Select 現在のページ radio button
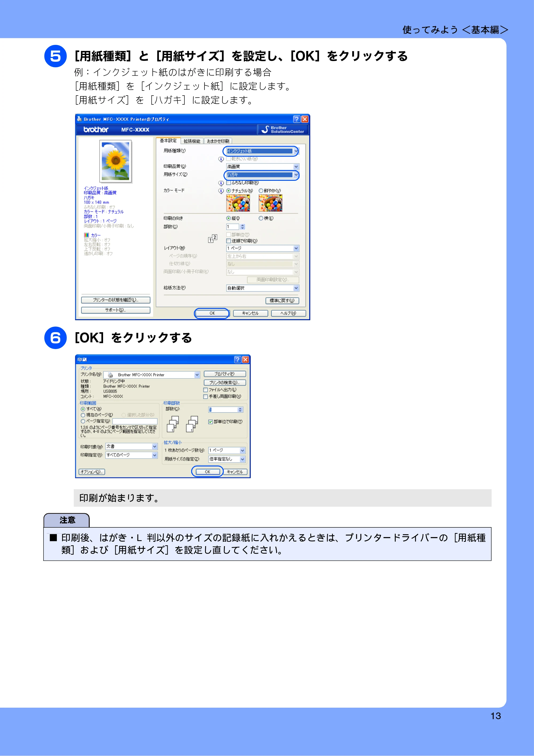The height and width of the screenshot is (756, 534). (x=83, y=415)
